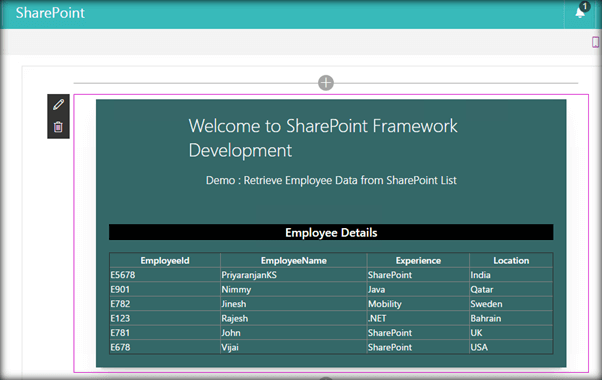Viewport: 602px width, 380px height.
Task: Click the SharePoint header title
Action: point(50,13)
